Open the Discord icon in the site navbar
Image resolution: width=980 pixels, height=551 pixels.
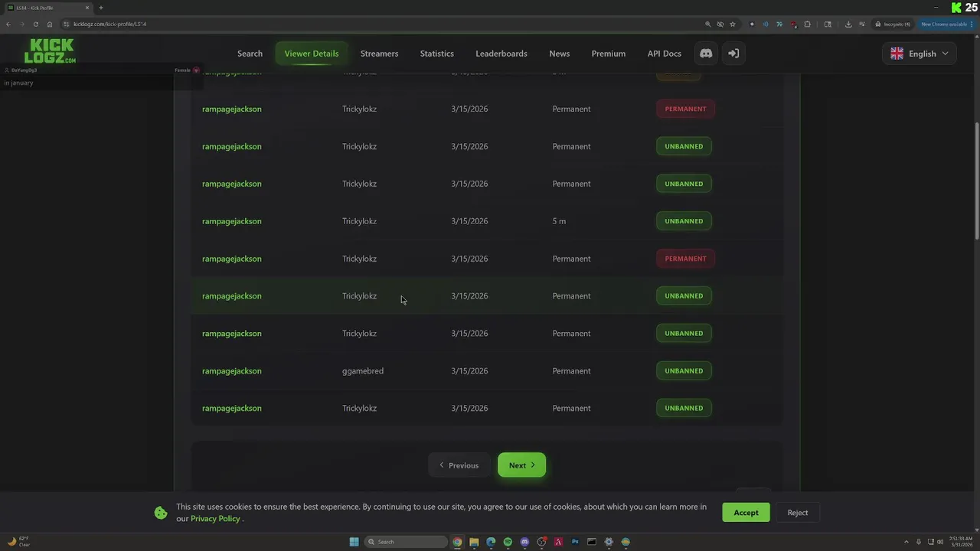click(x=706, y=54)
